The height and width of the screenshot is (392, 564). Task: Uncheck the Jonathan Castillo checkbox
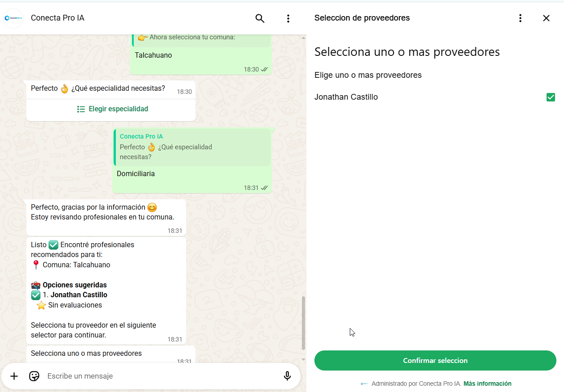pyautogui.click(x=551, y=97)
